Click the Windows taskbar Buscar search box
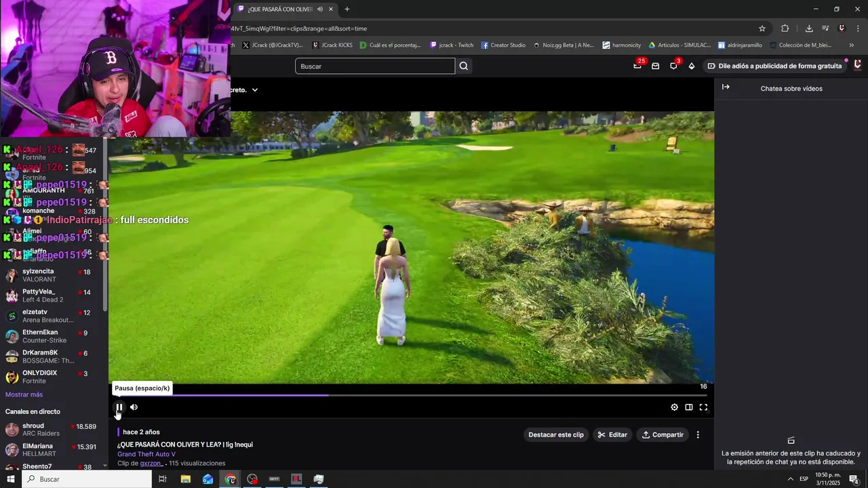The width and height of the screenshot is (868, 488). coord(87,479)
